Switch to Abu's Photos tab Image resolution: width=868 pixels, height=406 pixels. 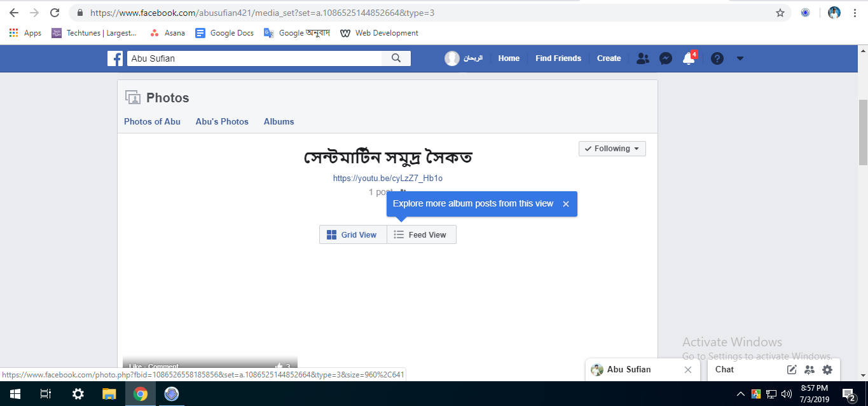222,121
